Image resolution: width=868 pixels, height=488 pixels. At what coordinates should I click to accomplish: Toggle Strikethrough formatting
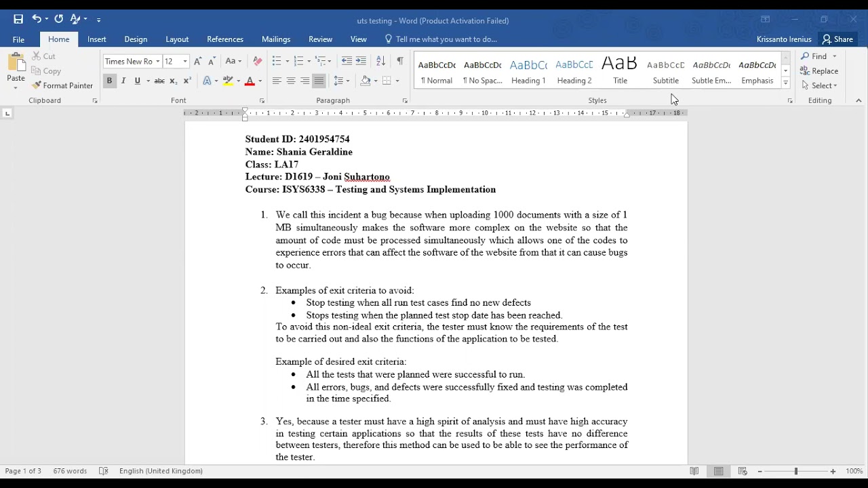coord(159,81)
